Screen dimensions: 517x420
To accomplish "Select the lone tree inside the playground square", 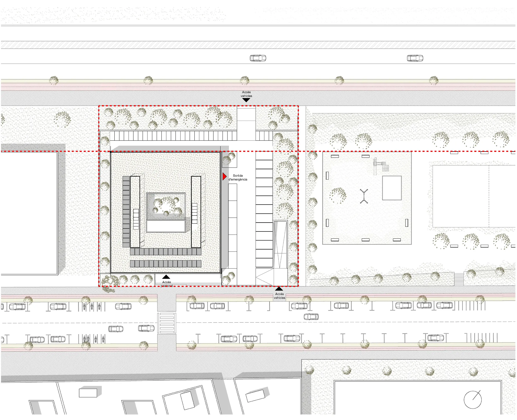I will pos(338,196).
